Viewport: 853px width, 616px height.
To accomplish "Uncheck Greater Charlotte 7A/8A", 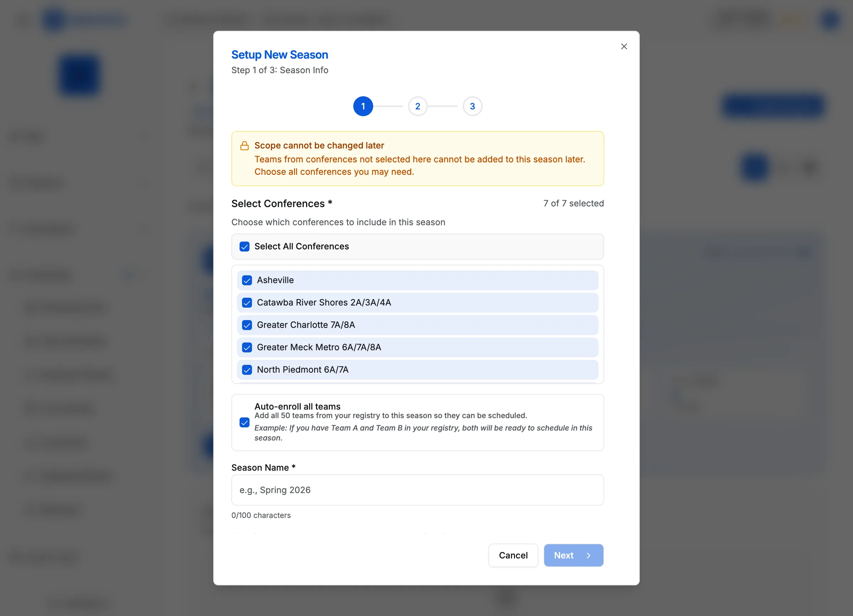I will pos(247,325).
